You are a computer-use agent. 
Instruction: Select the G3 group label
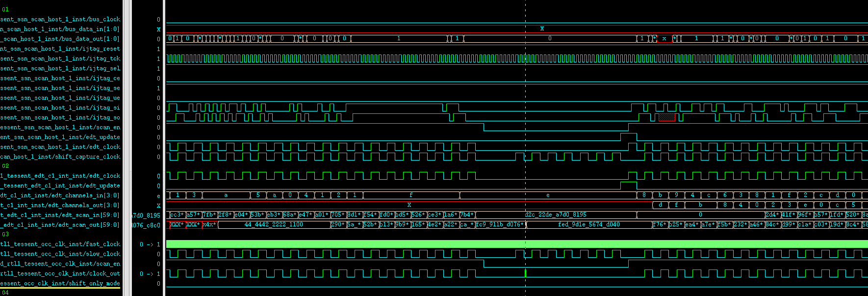5,234
